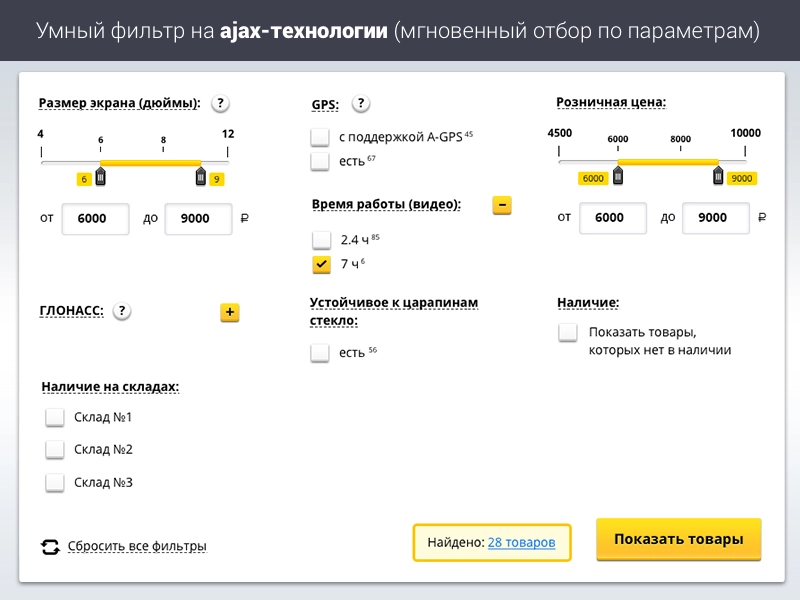
Task: Click the GPS help question mark
Action: click(361, 103)
